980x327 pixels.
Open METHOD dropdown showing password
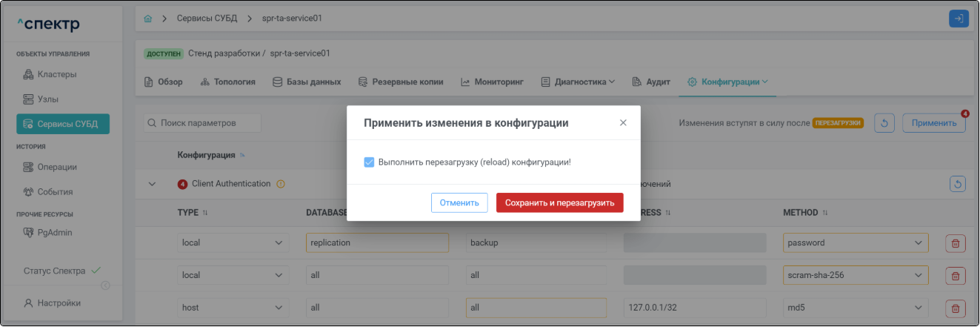pos(855,243)
